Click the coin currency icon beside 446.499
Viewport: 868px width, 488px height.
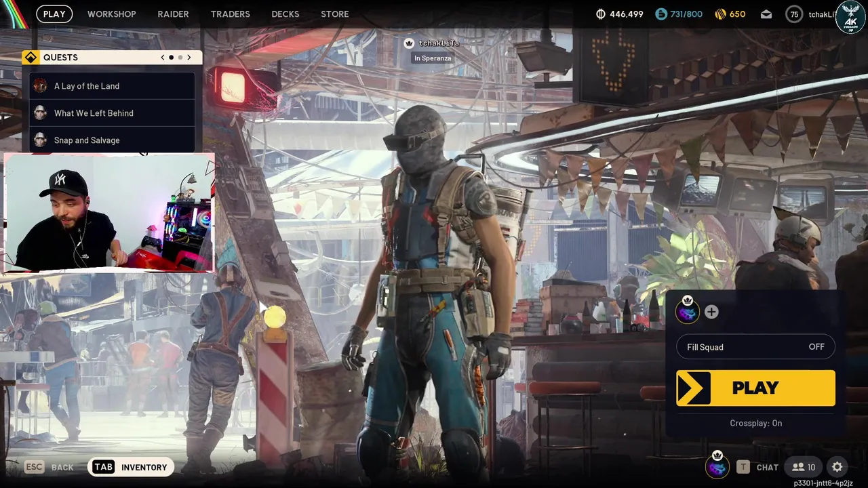pyautogui.click(x=600, y=14)
